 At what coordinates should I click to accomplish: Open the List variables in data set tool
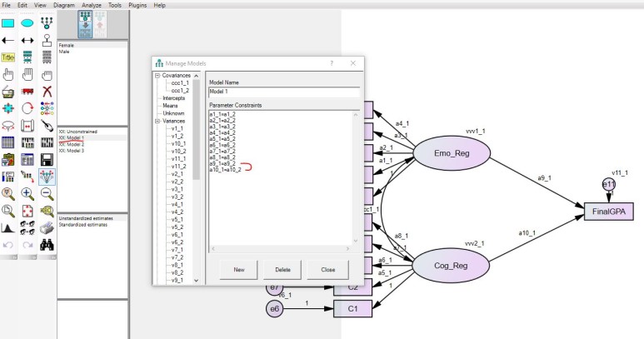coord(47,57)
